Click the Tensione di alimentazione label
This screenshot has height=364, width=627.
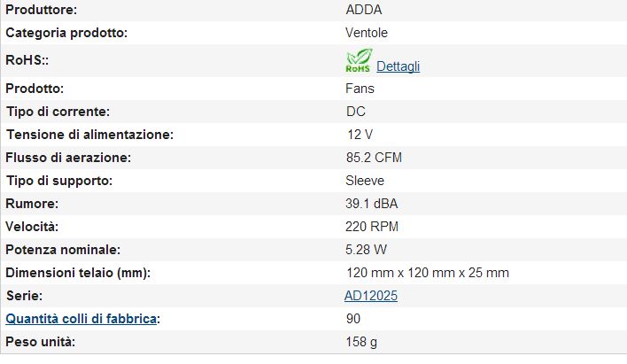[x=89, y=135]
